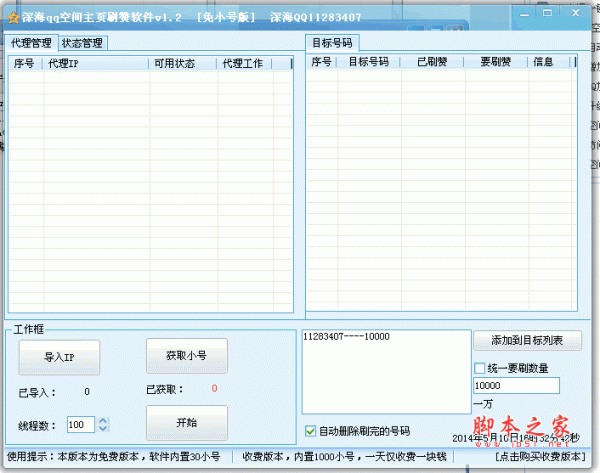Switch to the 代理管理 tab
Image resolution: width=600 pixels, height=473 pixels.
point(31,42)
